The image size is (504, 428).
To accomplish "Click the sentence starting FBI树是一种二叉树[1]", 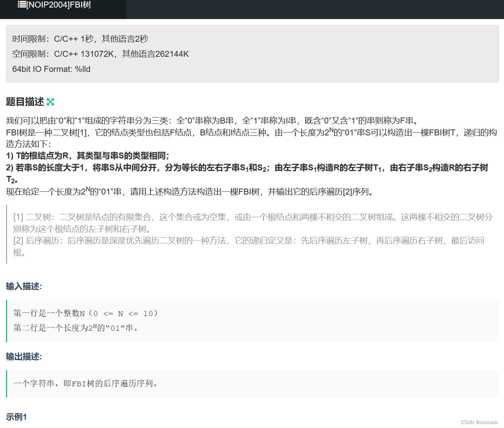I will coord(252,138).
